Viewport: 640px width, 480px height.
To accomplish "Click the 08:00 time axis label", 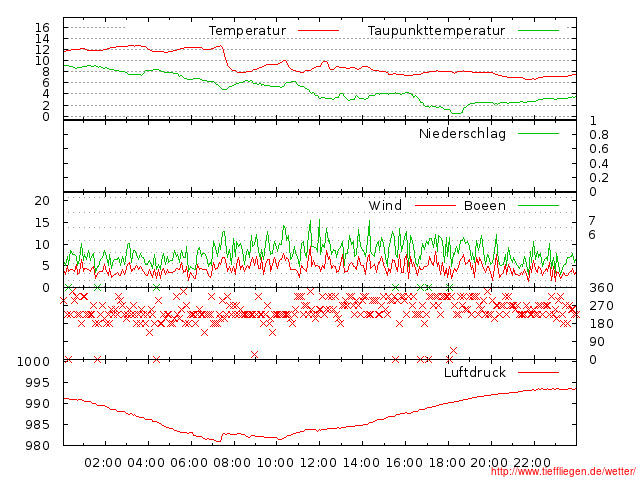I will coord(232,463).
